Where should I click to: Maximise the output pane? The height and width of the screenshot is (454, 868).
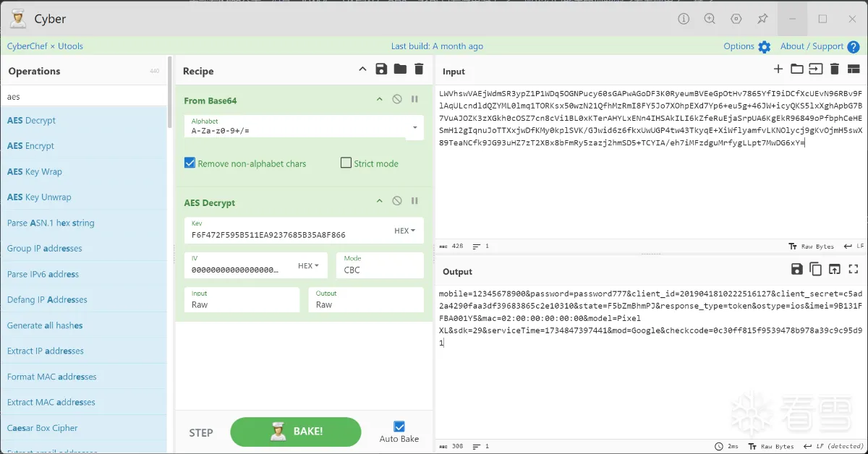point(854,270)
